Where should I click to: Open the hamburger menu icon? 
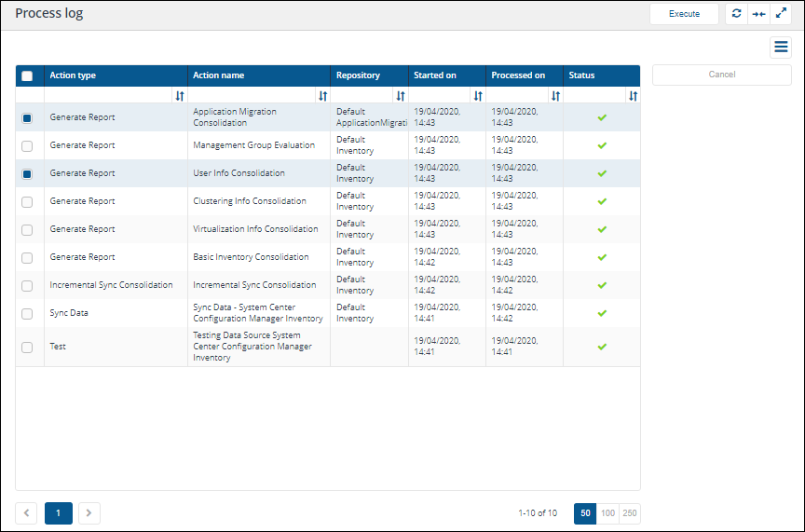pos(781,48)
